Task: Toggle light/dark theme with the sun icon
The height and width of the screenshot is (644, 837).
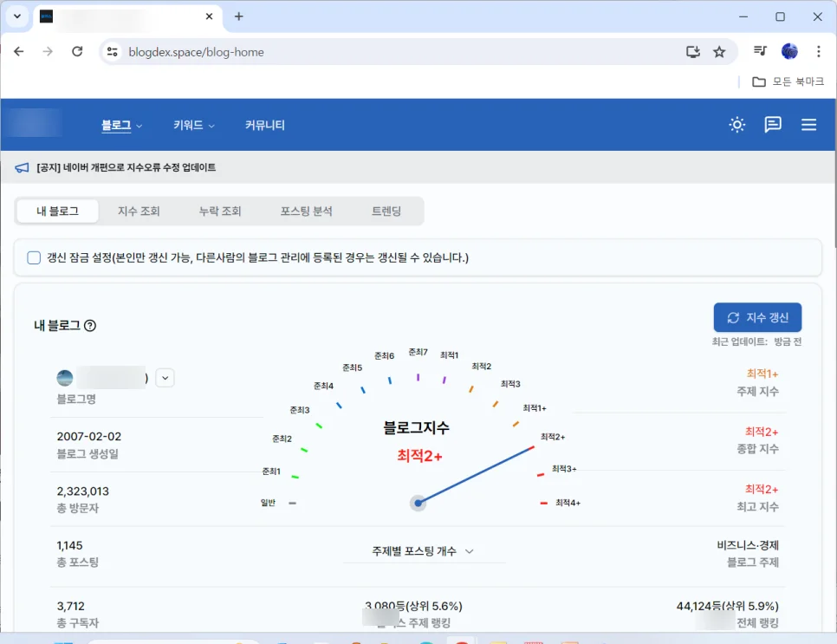Action: [737, 125]
